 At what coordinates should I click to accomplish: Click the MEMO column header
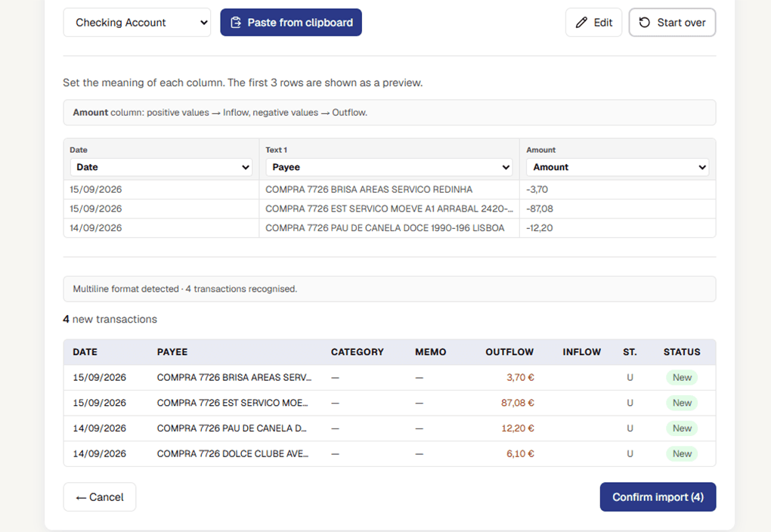click(431, 352)
